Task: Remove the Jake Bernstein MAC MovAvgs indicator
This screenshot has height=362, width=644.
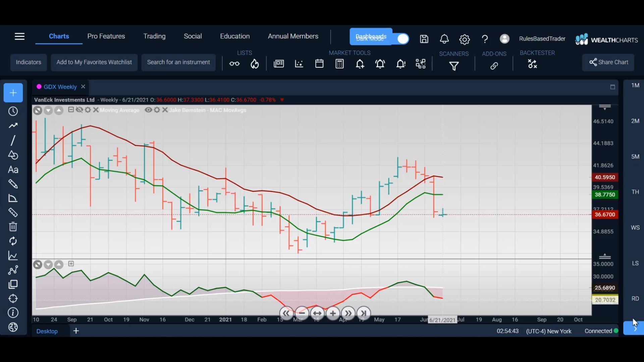Action: [x=165, y=110]
